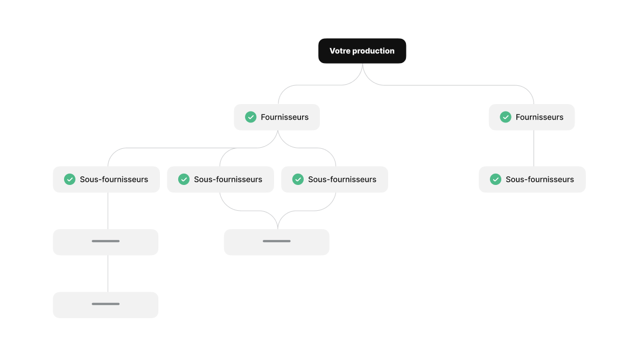Open the third Sous-fournisseurs node label
The image size is (644, 344).
tap(342, 180)
